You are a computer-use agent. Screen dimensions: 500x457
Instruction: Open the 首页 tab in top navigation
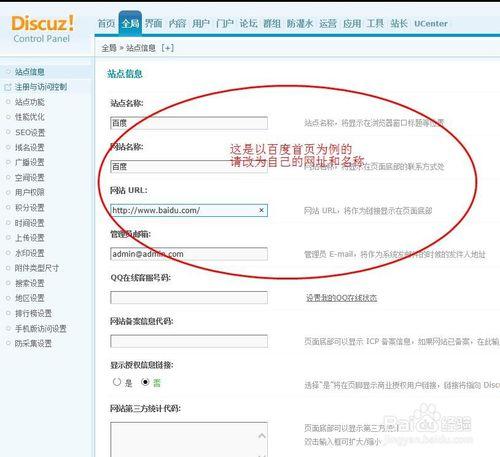[106, 23]
